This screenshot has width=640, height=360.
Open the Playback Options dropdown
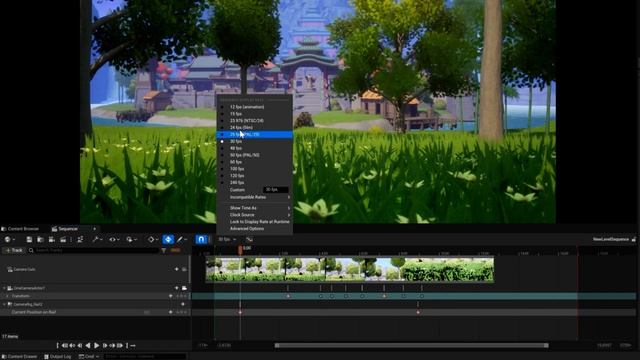pyautogui.click(x=131, y=240)
